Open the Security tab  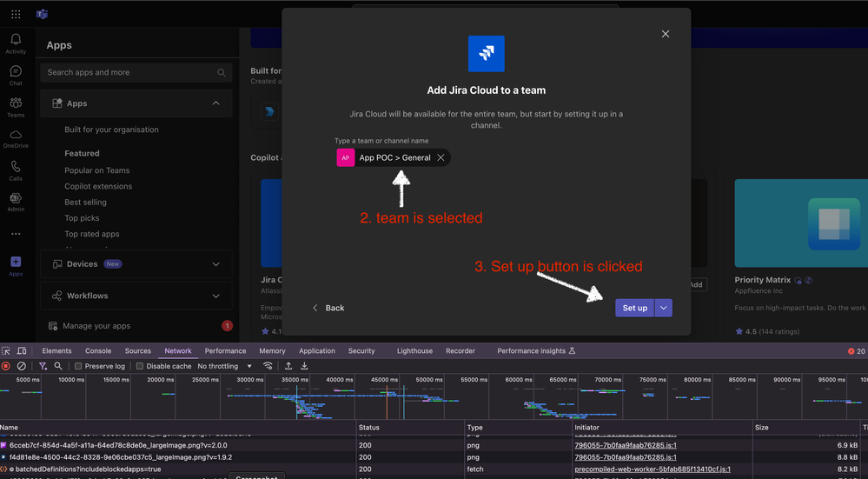pyautogui.click(x=361, y=351)
